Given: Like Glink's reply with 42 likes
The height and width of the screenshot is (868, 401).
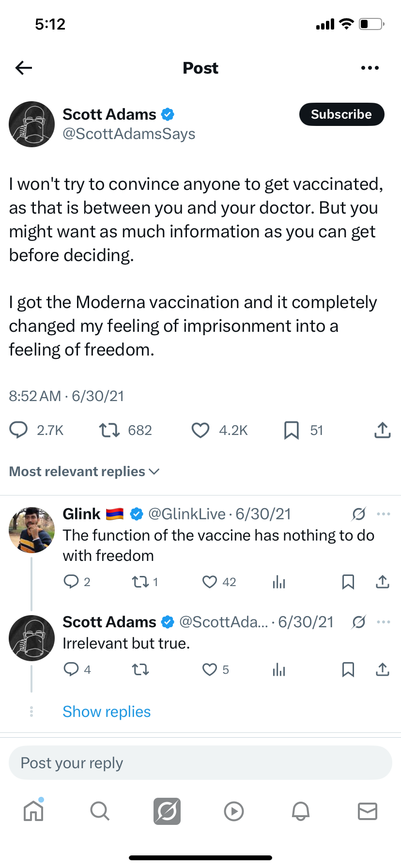Looking at the screenshot, I should tap(209, 582).
